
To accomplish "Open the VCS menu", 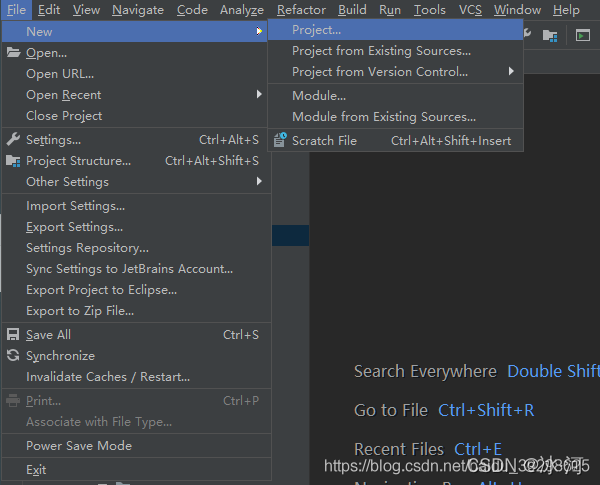I will coord(470,10).
